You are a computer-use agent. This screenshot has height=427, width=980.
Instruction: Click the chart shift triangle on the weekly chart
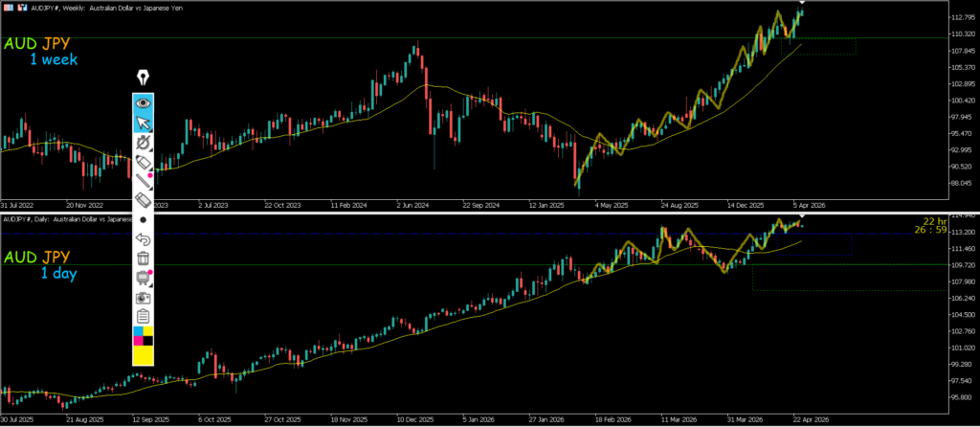click(x=802, y=4)
